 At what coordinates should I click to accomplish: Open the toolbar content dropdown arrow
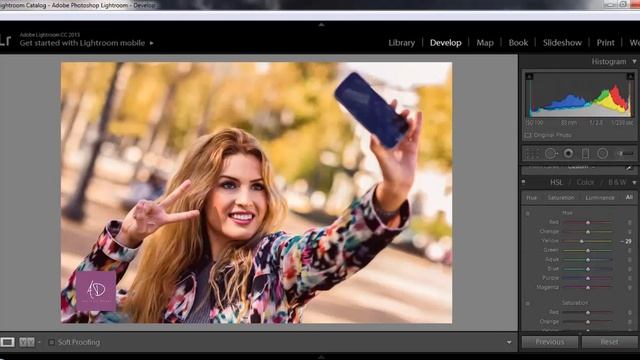509,342
